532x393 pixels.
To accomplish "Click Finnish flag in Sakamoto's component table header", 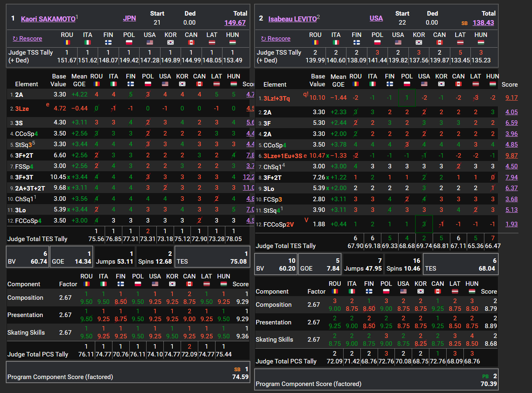I will pos(121,284).
